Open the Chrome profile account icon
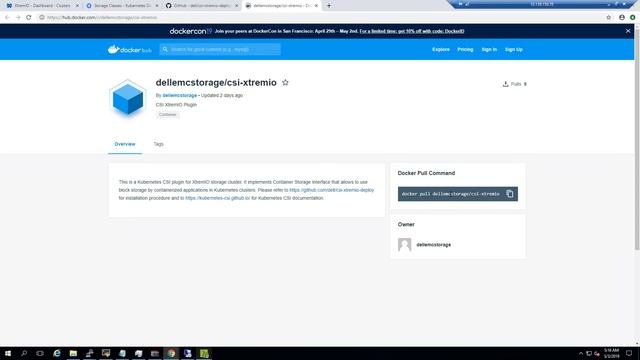Image resolution: width=640 pixels, height=360 pixels. click(622, 18)
